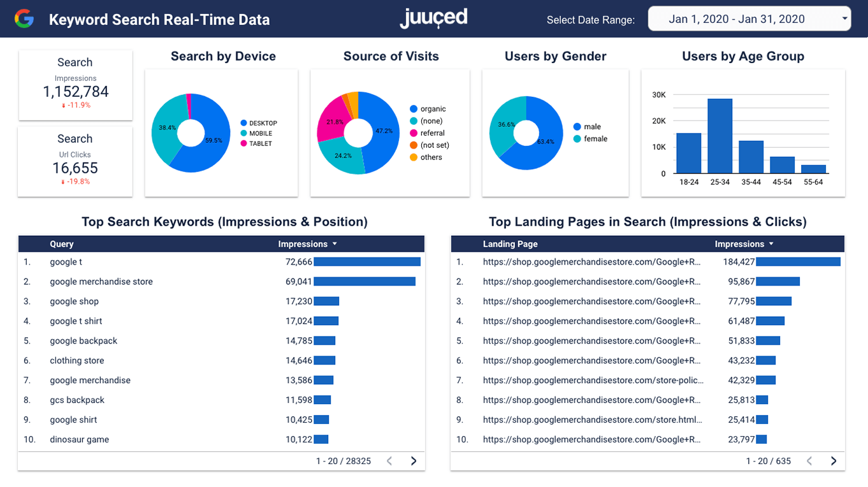Click 'Keyword Search Real-Time Data' header title
The width and height of the screenshot is (868, 487).
point(159,20)
